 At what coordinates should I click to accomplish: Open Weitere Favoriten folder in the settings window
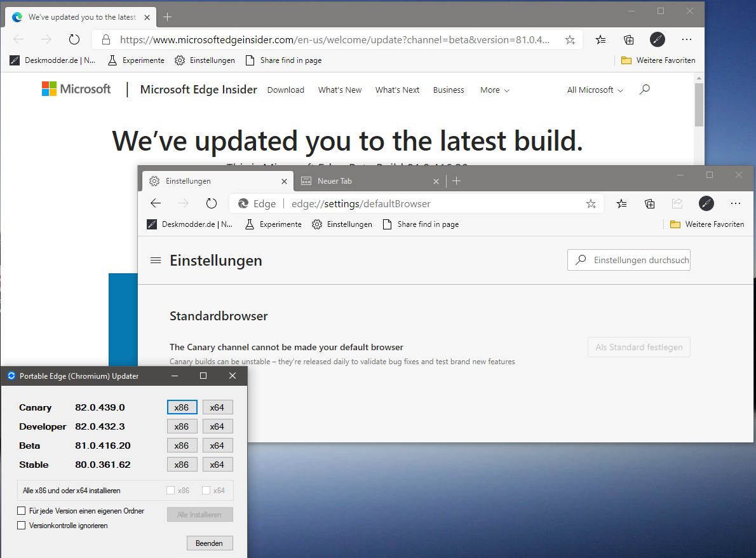tap(707, 224)
